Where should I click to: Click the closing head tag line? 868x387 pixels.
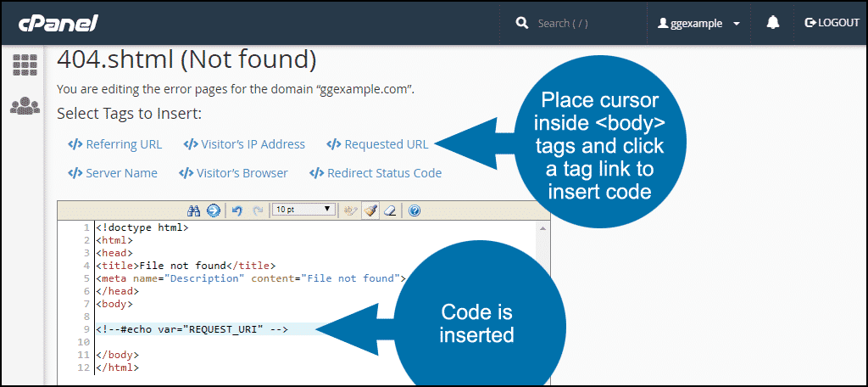(117, 291)
